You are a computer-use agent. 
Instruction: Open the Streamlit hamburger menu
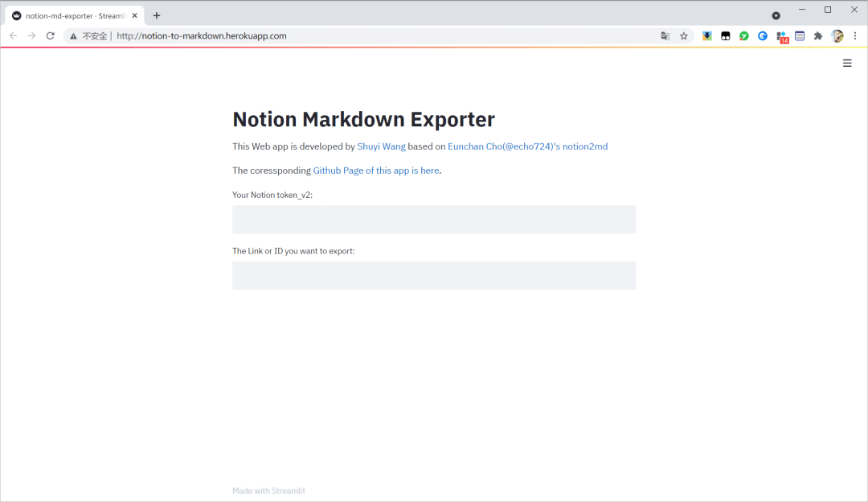click(x=847, y=64)
